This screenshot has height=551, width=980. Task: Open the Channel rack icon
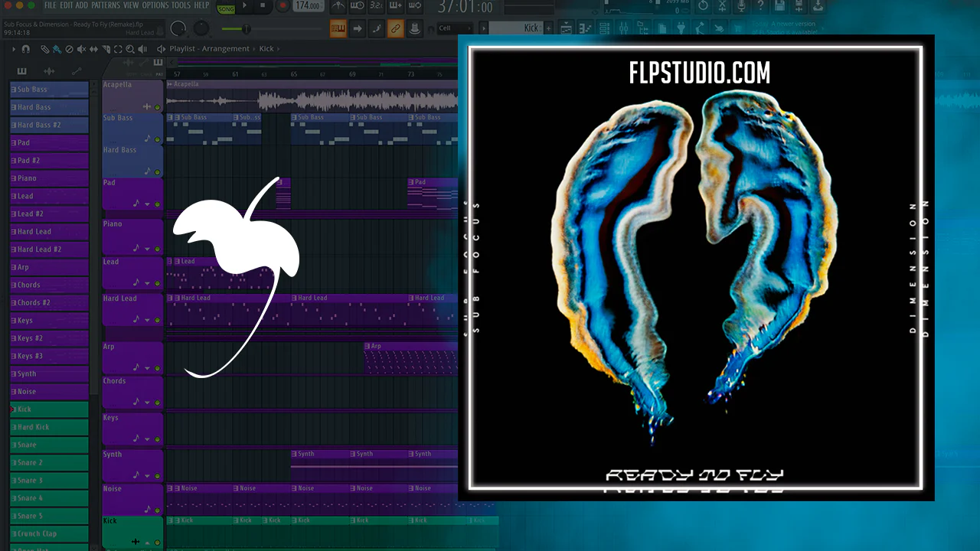(605, 28)
